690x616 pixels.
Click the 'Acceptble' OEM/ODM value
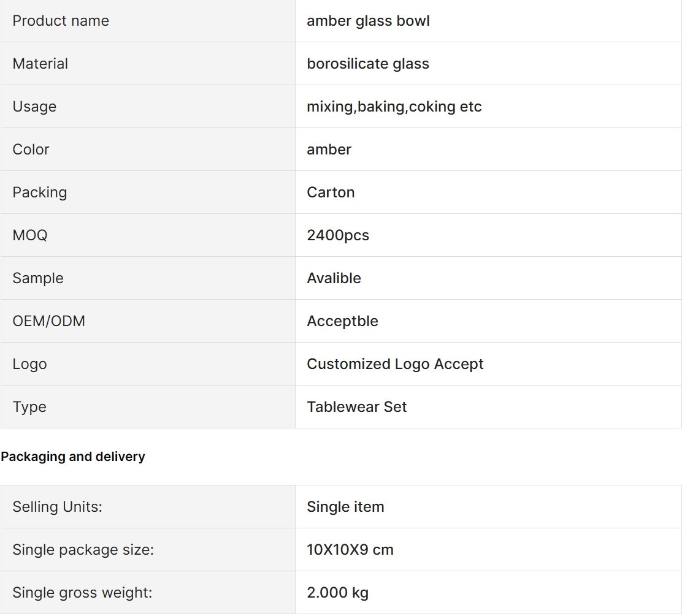tap(342, 321)
